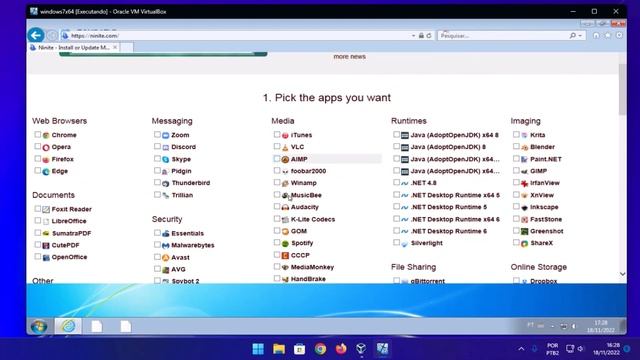Screen dimensions: 640x360
Task: Open Microsoft Store on host taskbar
Action: click(300, 349)
